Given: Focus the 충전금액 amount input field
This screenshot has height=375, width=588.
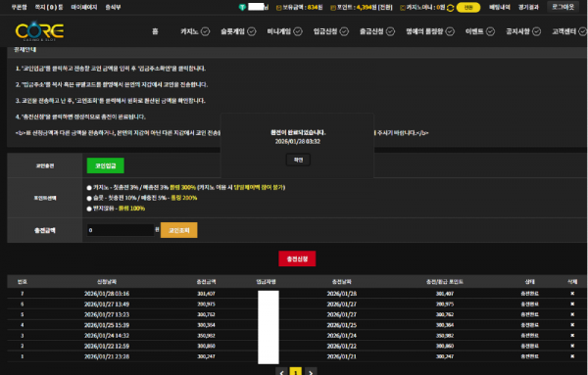Looking at the screenshot, I should pyautogui.click(x=121, y=230).
